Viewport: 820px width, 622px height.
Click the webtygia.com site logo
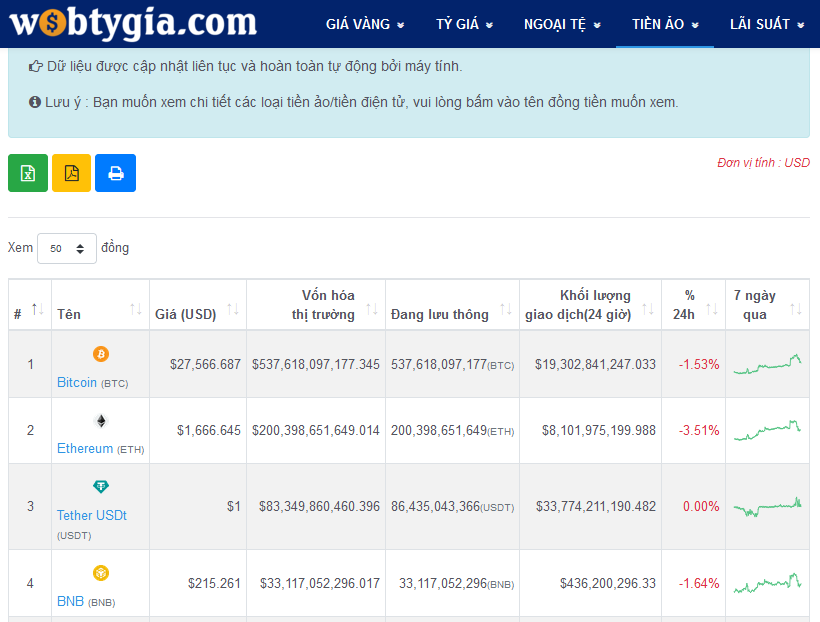point(133,23)
